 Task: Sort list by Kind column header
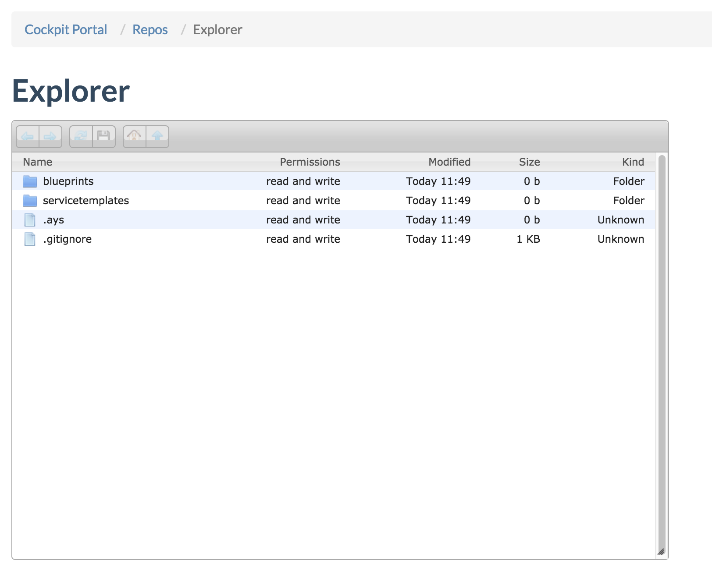pyautogui.click(x=633, y=162)
